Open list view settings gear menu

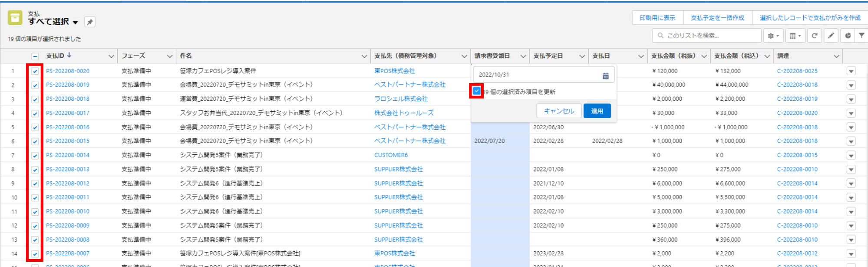pos(773,36)
